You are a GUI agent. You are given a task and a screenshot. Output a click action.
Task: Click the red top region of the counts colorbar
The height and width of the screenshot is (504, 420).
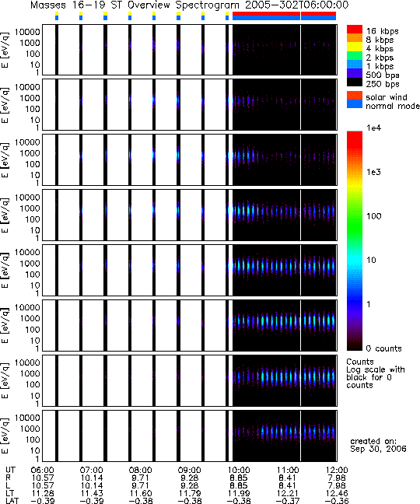[x=355, y=142]
